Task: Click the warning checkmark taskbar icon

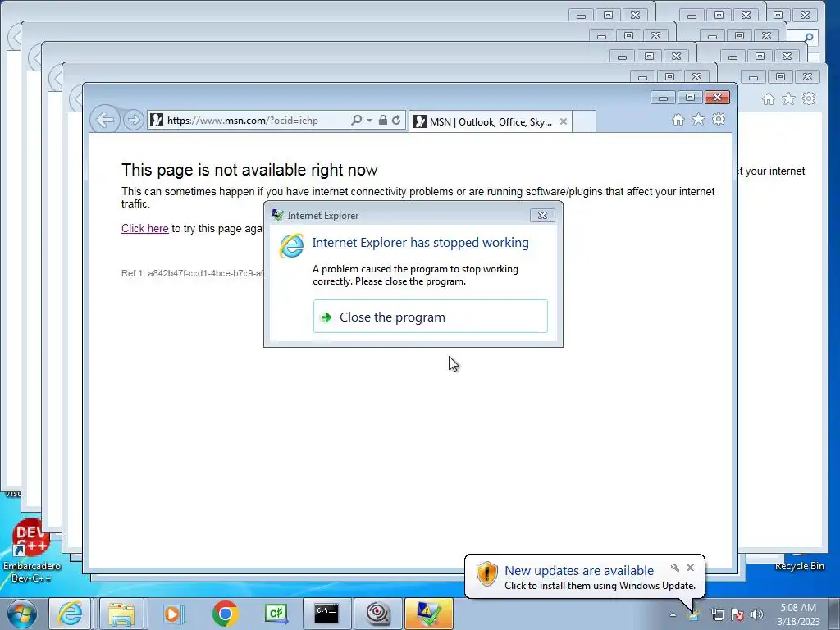Action: pos(428,614)
